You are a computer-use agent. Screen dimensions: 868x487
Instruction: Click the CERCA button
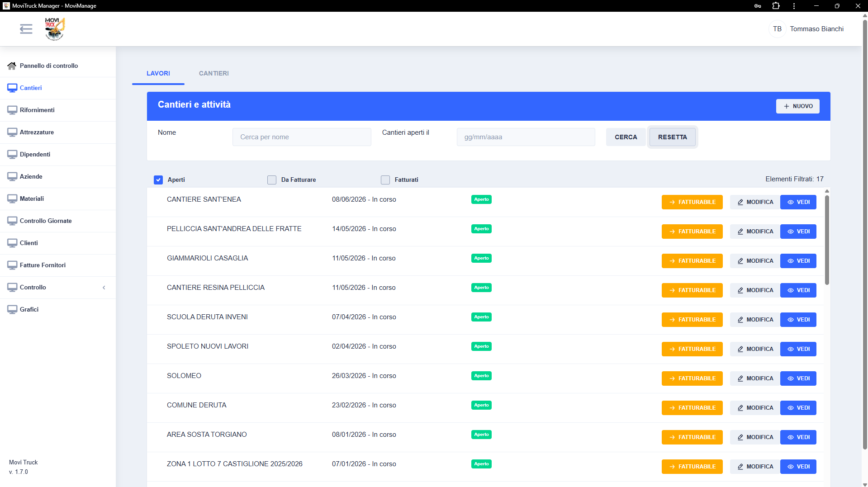(x=626, y=137)
